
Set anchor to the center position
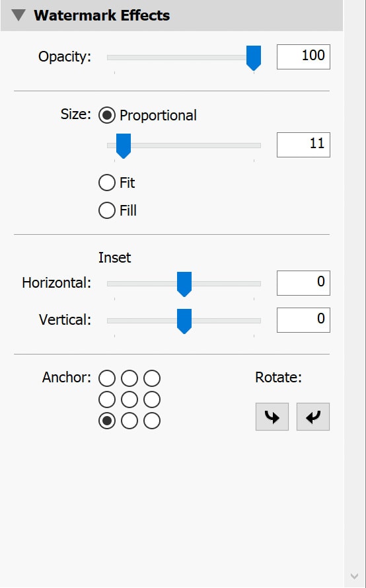(x=129, y=399)
